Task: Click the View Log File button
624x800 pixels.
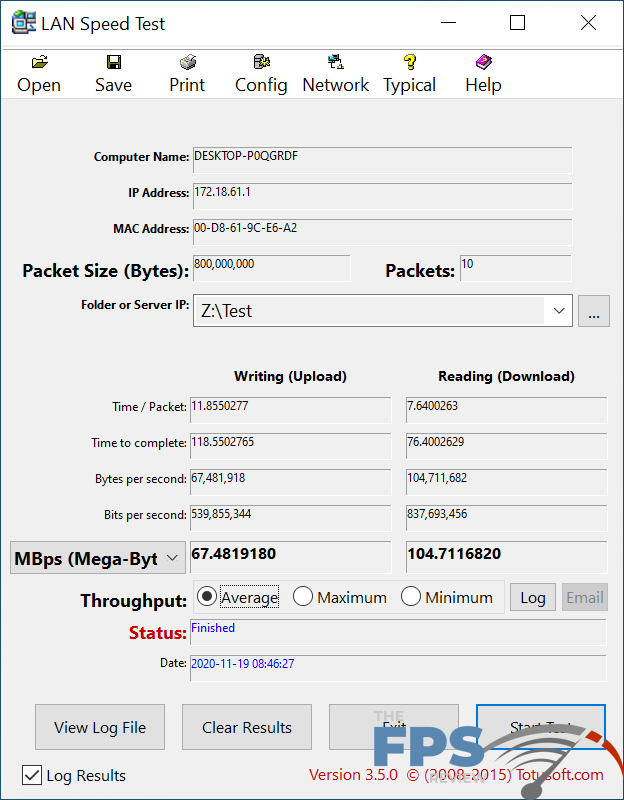Action: pyautogui.click(x=100, y=727)
